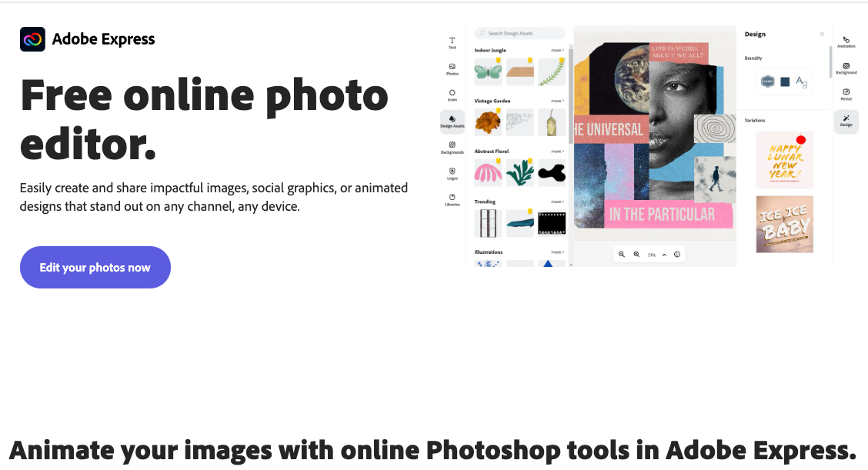868x470 pixels.
Task: Zoom out using the magnifier icon
Action: click(x=621, y=254)
